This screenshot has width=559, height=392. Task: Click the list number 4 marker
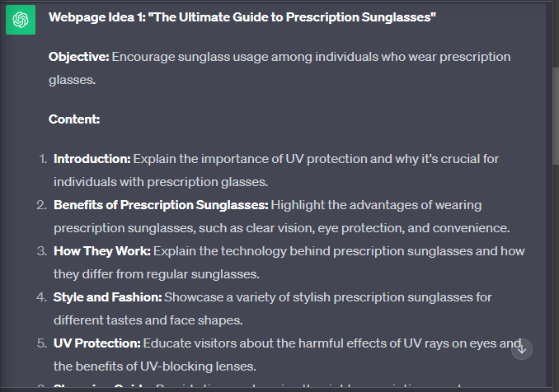tap(42, 297)
